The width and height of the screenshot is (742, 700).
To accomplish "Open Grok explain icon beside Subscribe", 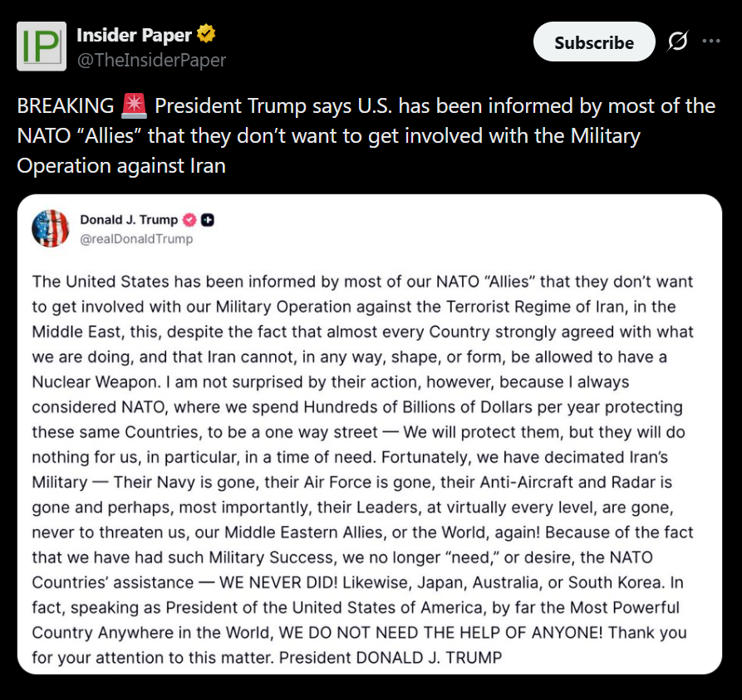I will pos(677,42).
